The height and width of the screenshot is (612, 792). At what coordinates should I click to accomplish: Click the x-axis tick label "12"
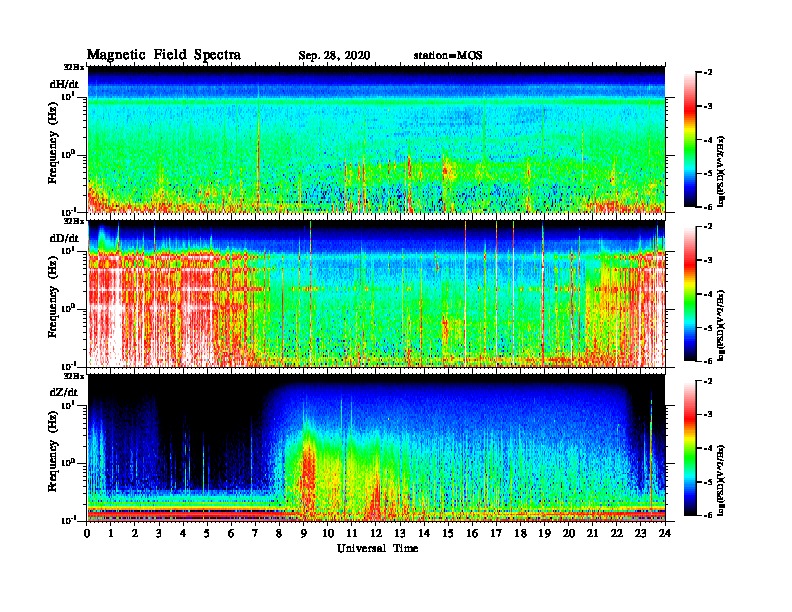[x=376, y=534]
